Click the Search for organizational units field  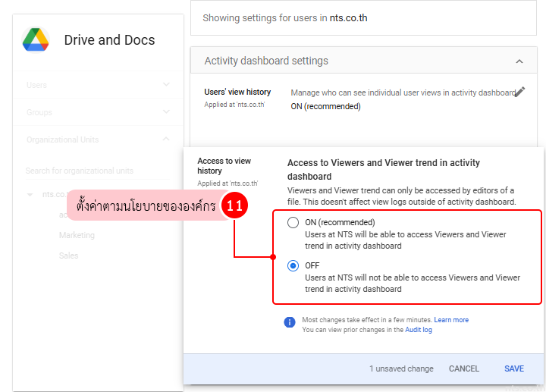pos(91,171)
